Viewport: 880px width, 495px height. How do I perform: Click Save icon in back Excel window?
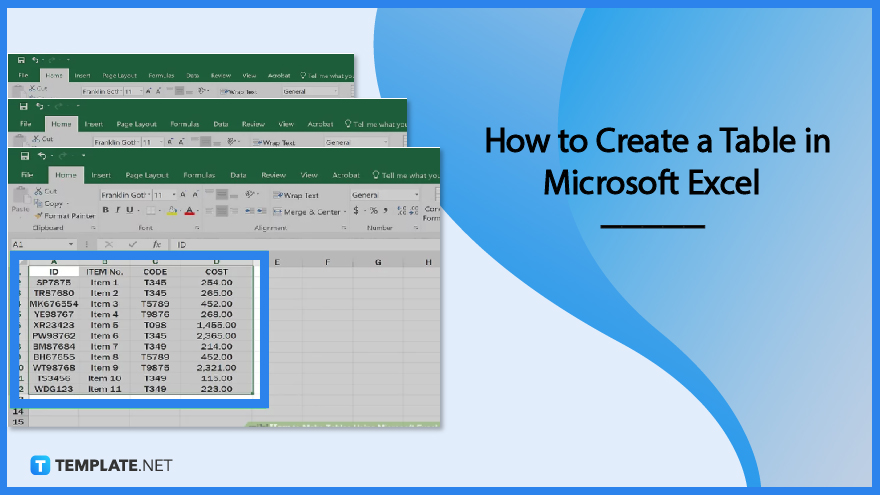(x=21, y=60)
